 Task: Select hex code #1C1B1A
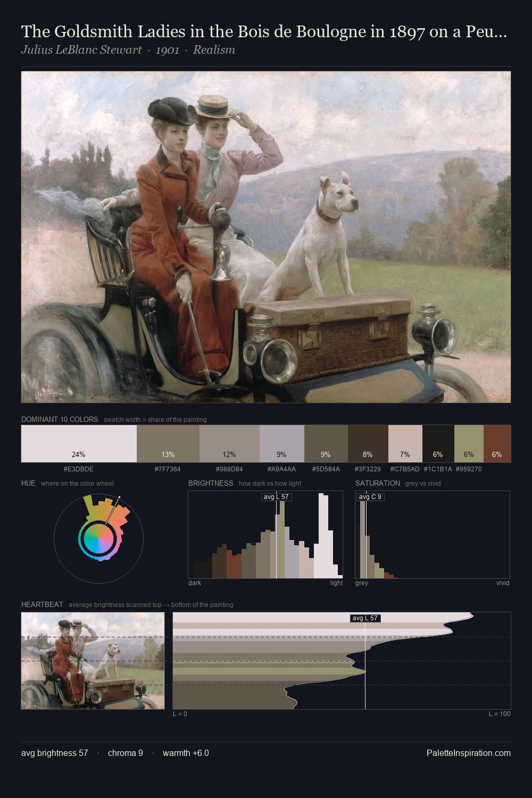438,469
